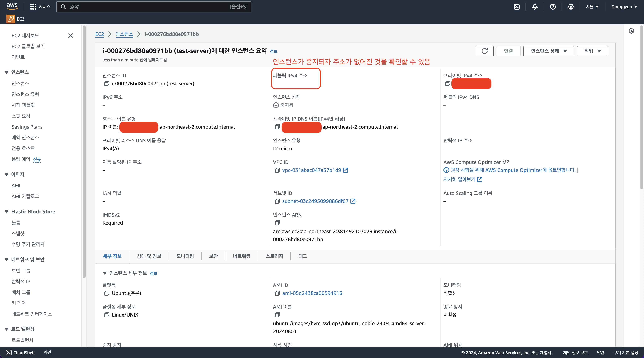Open the settings gear icon
644x358 pixels.
pos(571,7)
